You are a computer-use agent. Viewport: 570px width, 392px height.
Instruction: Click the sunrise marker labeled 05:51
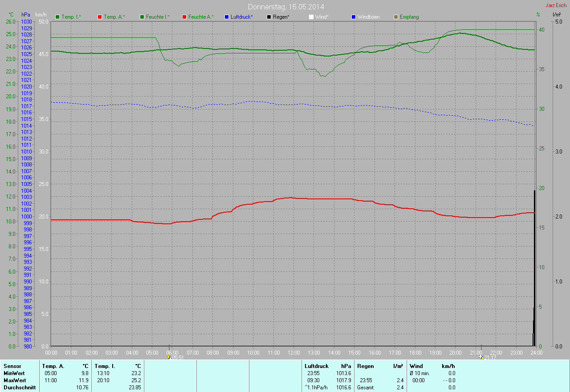point(175,357)
